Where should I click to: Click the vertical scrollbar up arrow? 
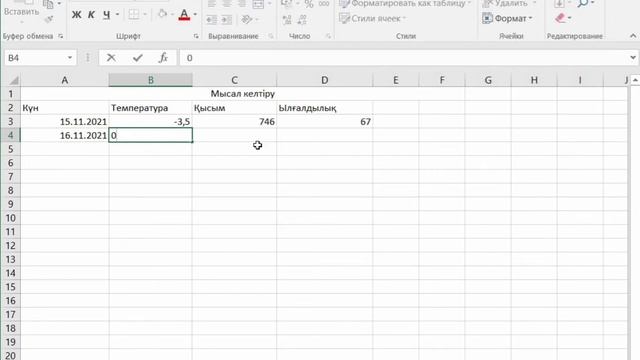point(635,80)
